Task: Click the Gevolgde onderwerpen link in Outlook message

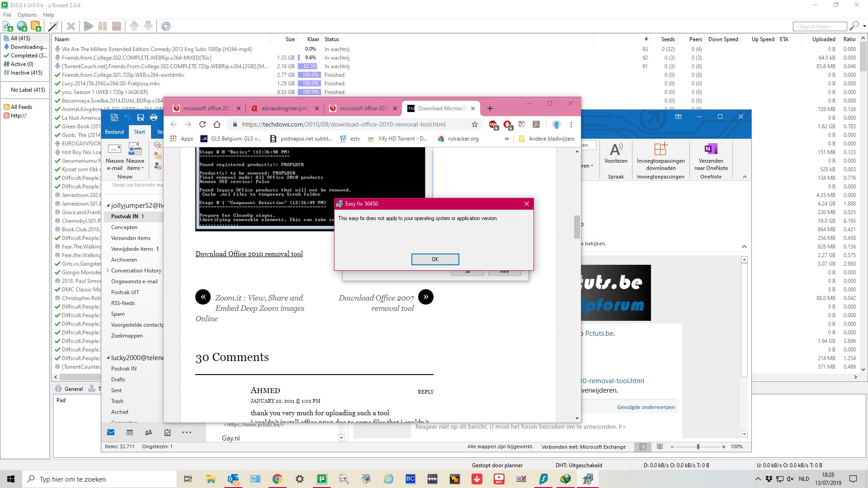Action: click(x=646, y=407)
